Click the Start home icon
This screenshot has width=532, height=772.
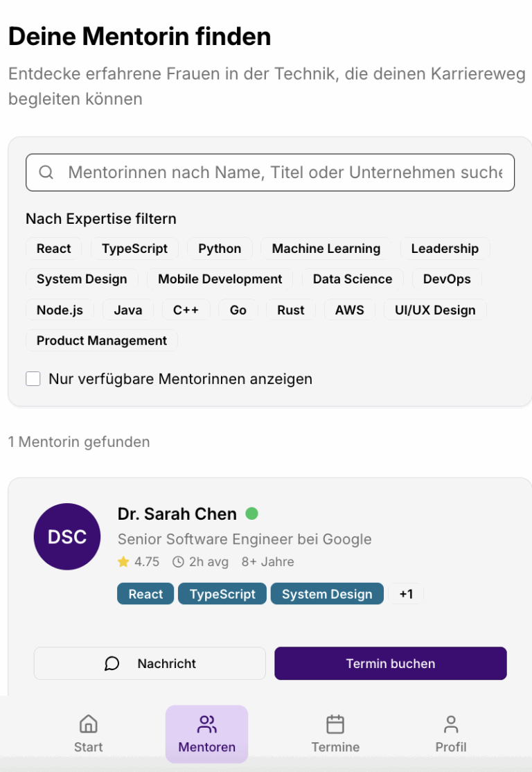tap(88, 723)
